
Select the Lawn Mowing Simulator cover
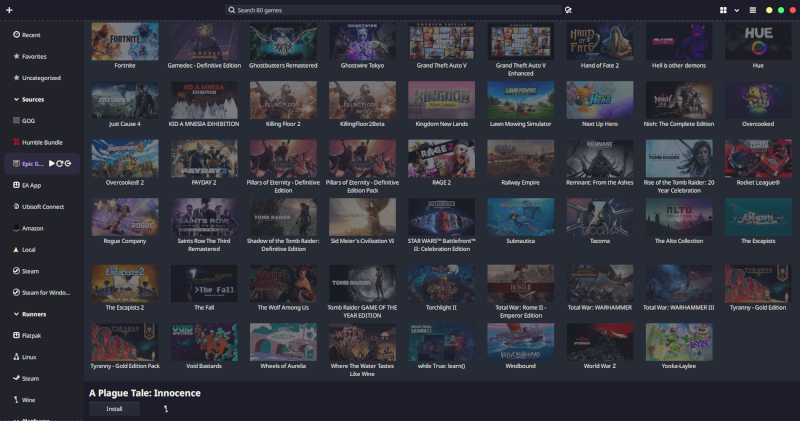click(x=520, y=100)
